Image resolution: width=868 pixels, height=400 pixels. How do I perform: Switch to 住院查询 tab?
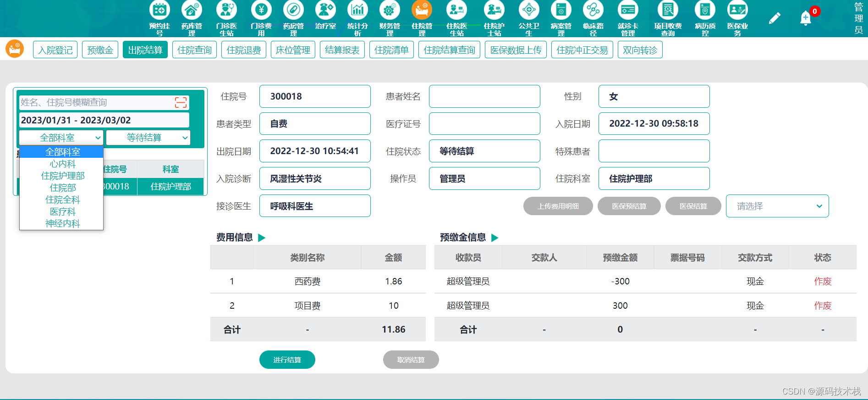(194, 50)
